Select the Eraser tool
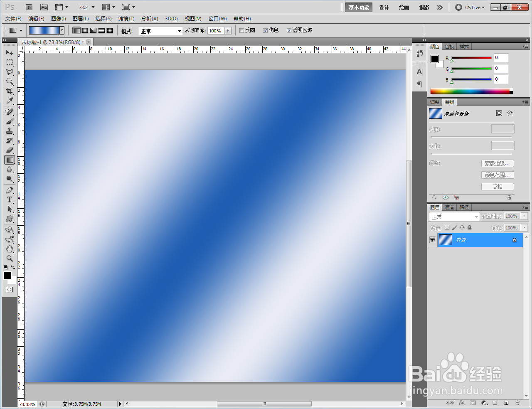The height and width of the screenshot is (409, 532). (10, 150)
